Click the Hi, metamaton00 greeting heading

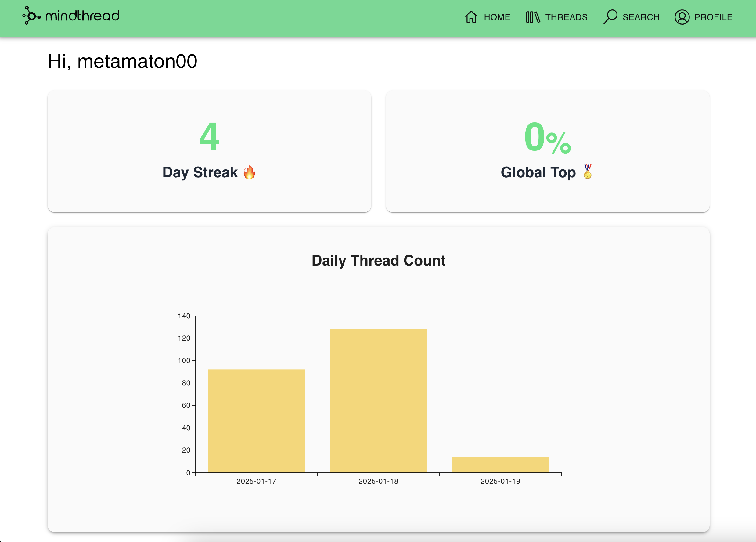pyautogui.click(x=122, y=61)
